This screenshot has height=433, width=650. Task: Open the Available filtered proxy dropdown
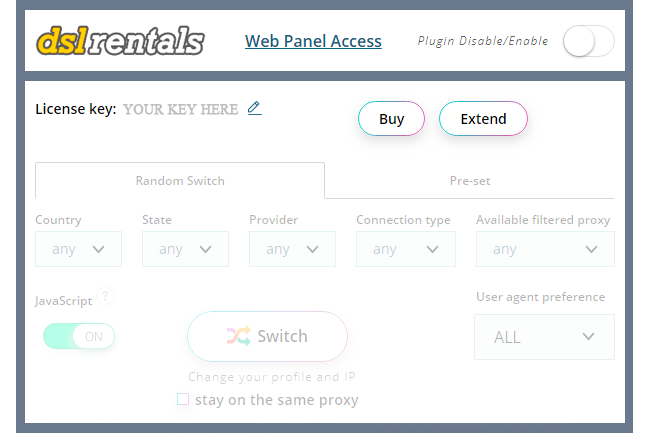coord(545,249)
